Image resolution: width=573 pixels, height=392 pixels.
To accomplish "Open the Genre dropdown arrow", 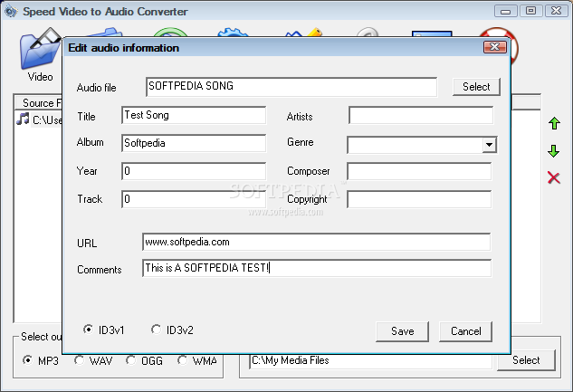I will coord(489,145).
